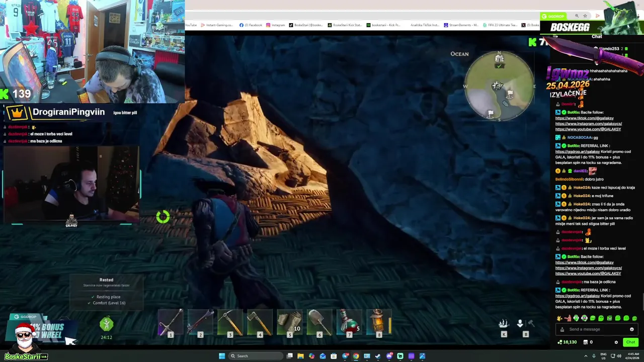
Task: Click the green Rested buff icon
Action: point(106,324)
